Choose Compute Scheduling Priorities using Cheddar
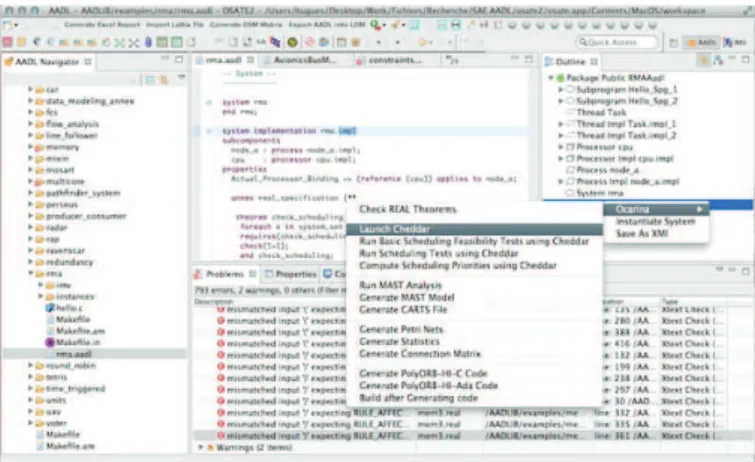 point(457,265)
